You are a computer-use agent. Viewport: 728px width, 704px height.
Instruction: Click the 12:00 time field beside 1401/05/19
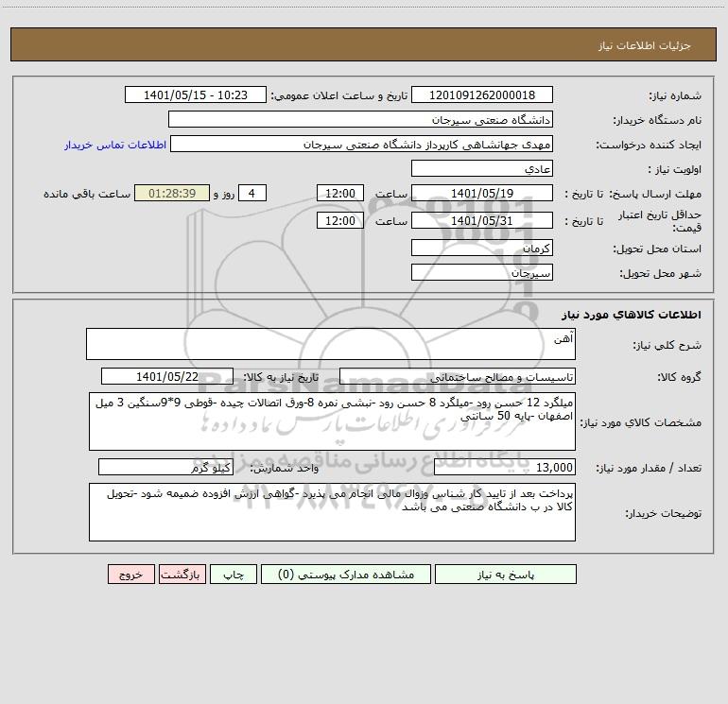point(339,193)
